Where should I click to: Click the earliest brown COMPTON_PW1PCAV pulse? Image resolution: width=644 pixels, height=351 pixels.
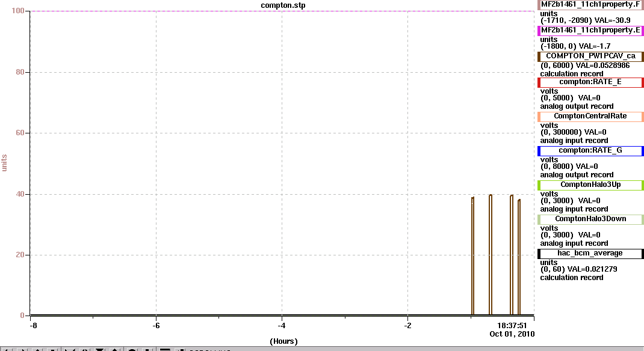click(x=472, y=256)
